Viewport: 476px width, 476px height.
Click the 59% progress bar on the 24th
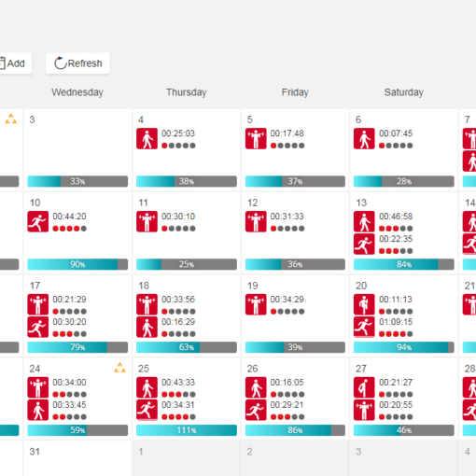click(x=77, y=430)
